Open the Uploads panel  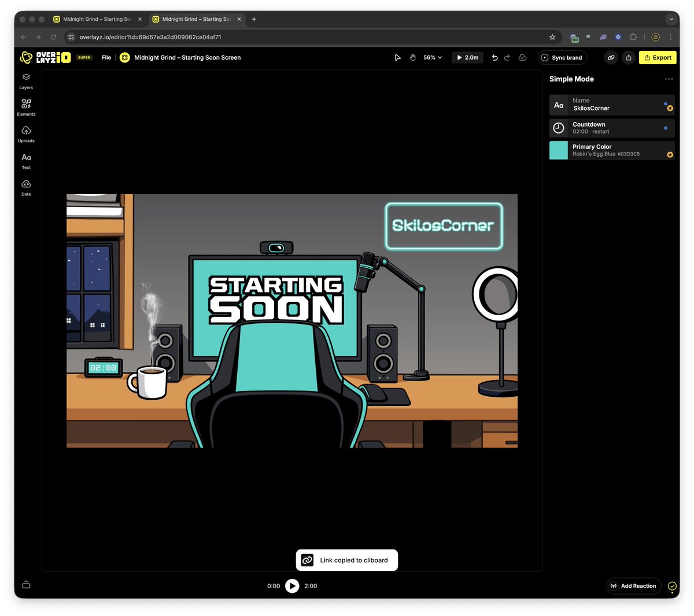[26, 134]
